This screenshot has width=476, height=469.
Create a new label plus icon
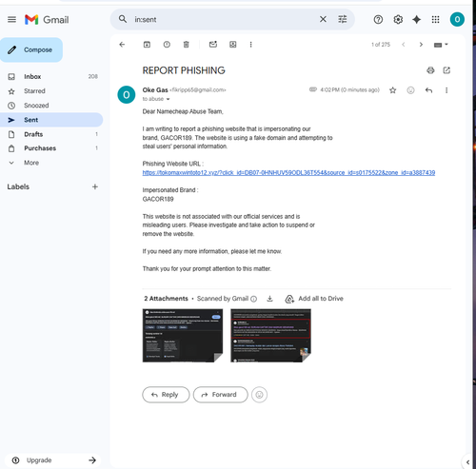95,186
